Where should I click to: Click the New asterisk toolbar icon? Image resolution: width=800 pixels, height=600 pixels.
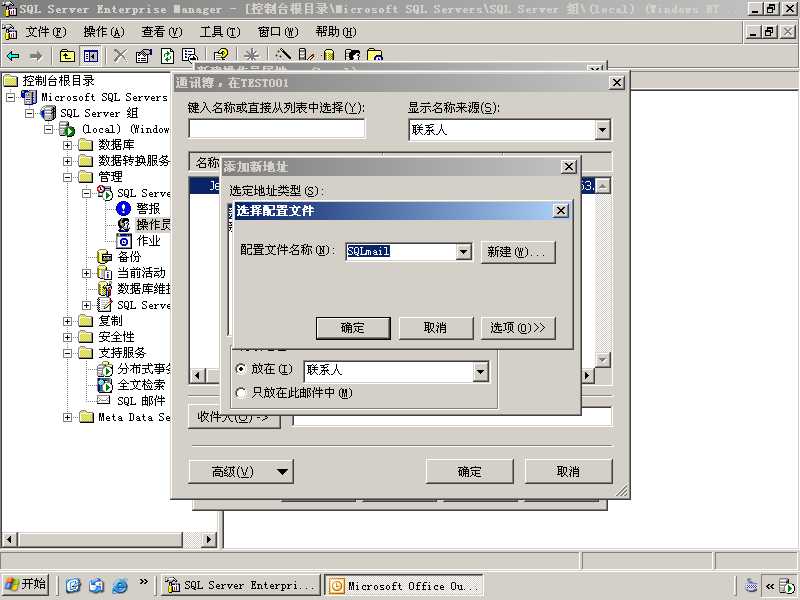click(252, 55)
